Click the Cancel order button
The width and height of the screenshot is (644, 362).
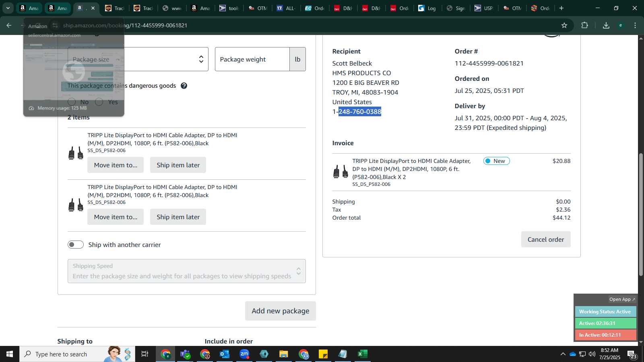click(x=546, y=239)
